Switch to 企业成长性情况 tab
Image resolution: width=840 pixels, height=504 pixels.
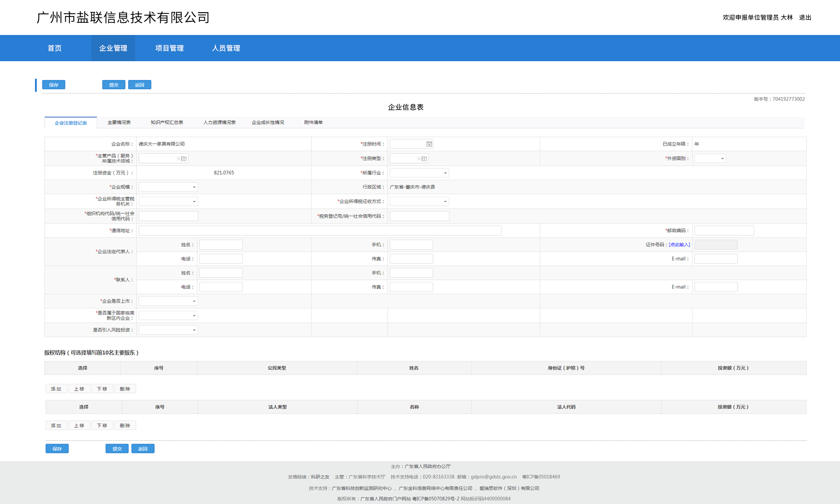pyautogui.click(x=268, y=122)
